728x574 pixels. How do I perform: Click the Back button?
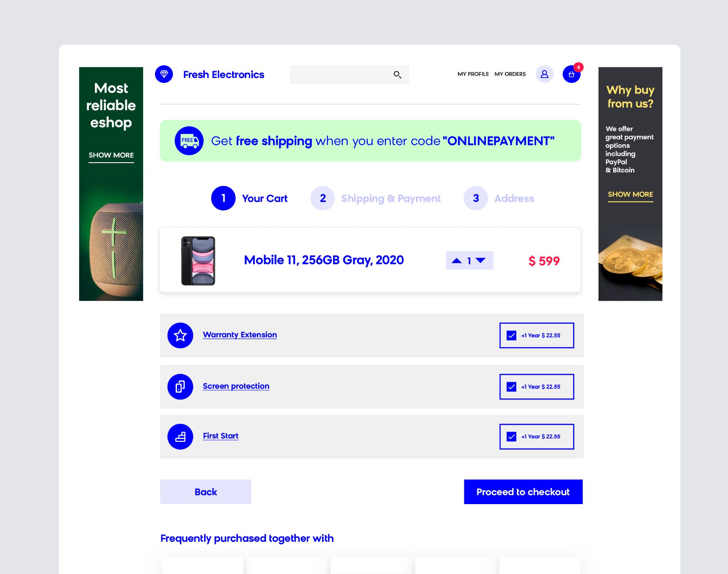[x=206, y=492]
